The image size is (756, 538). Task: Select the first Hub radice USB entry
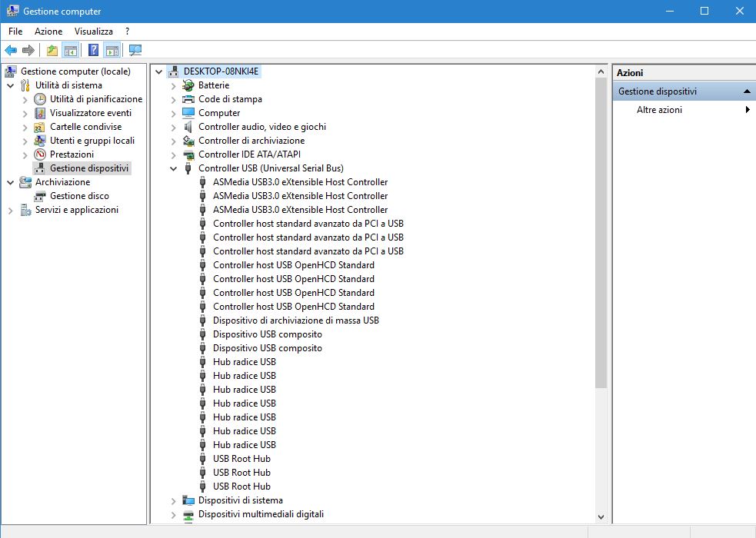click(x=245, y=362)
